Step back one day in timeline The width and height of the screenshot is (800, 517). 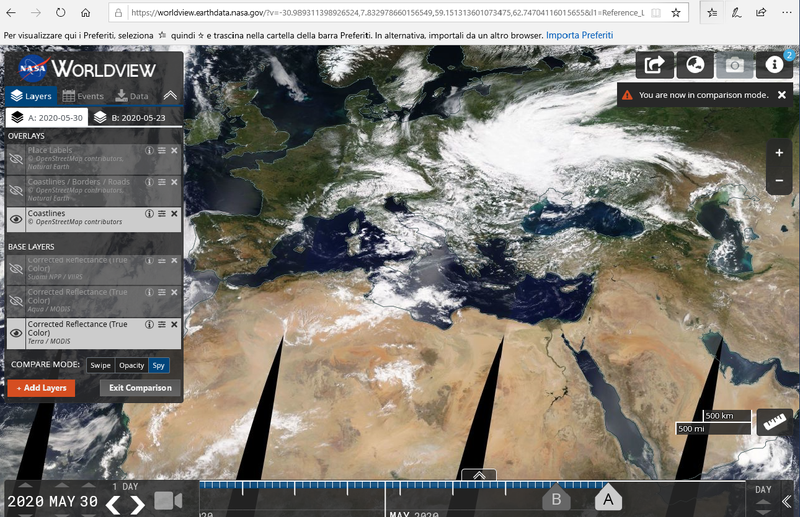click(113, 504)
